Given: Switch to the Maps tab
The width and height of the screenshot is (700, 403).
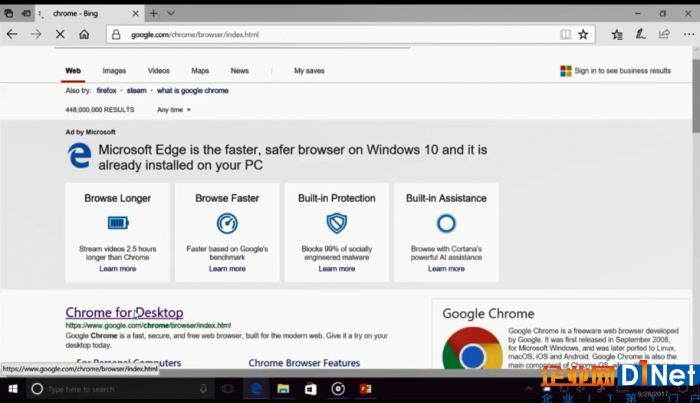Looking at the screenshot, I should point(200,71).
